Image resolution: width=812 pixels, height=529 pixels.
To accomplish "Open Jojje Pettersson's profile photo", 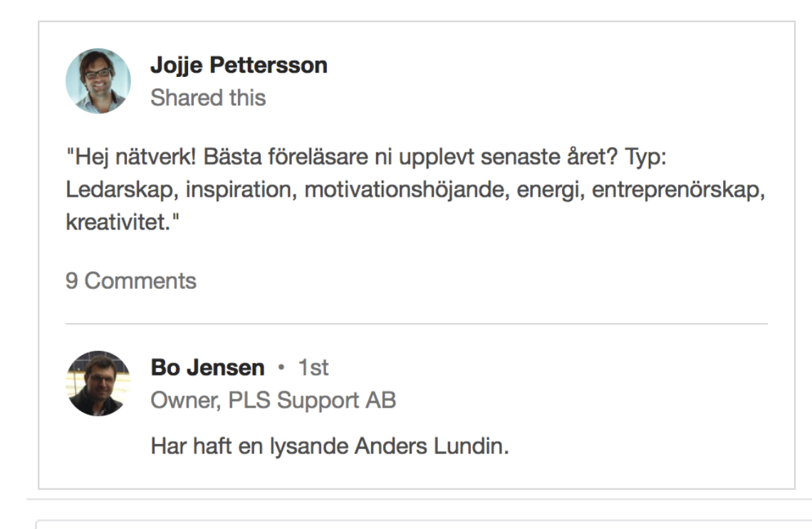I will [98, 81].
